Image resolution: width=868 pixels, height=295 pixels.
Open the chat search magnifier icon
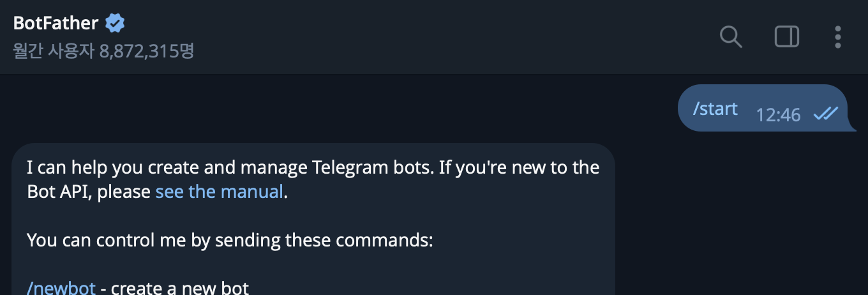(x=731, y=36)
